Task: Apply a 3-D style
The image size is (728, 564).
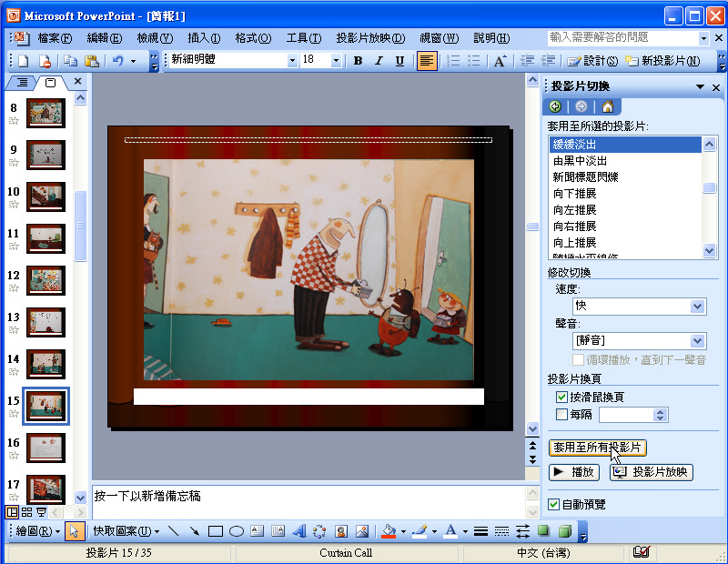Action: [x=564, y=531]
